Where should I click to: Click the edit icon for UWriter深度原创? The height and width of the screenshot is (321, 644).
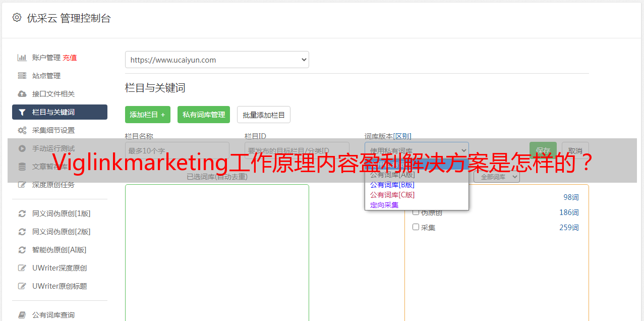[22, 268]
